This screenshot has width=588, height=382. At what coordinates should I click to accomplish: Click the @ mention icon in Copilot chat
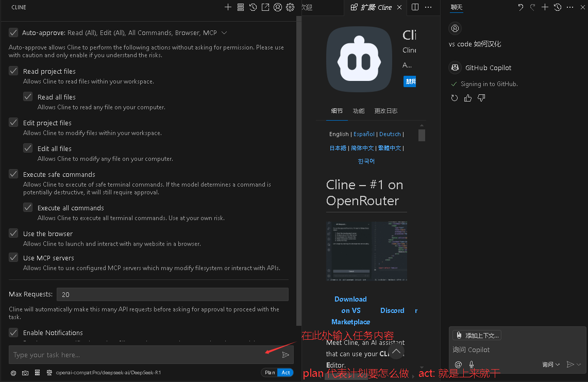pyautogui.click(x=458, y=364)
